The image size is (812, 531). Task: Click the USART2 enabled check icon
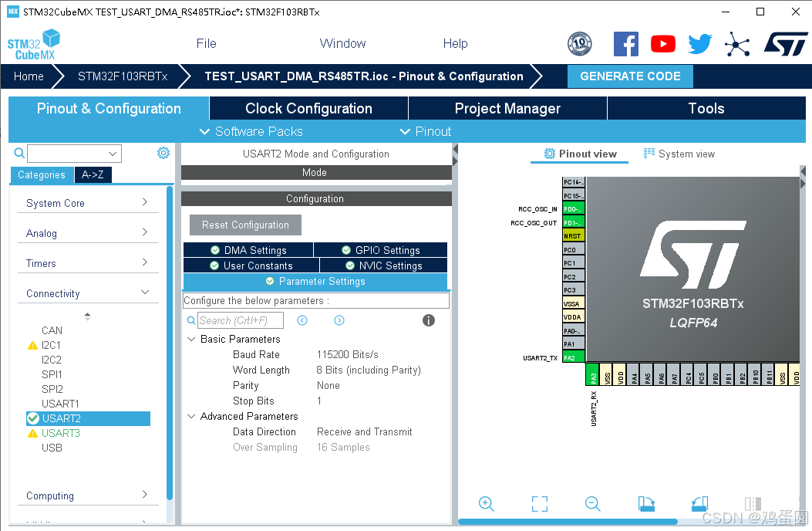click(33, 418)
